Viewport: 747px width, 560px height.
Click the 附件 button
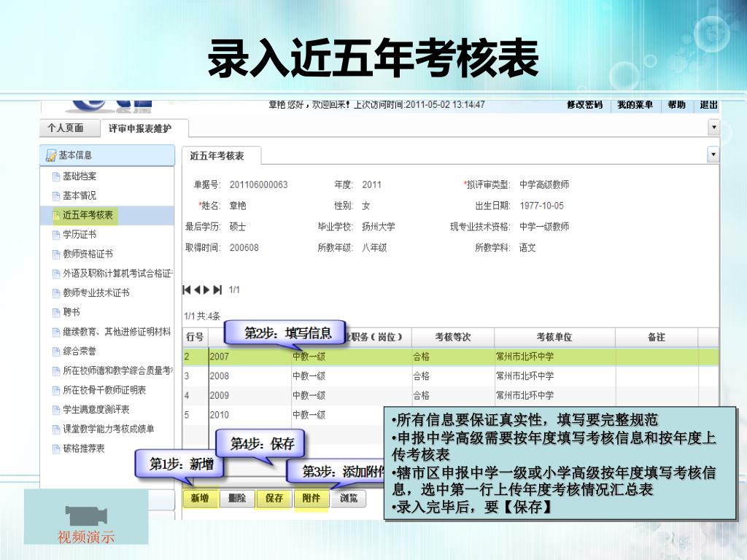click(311, 498)
